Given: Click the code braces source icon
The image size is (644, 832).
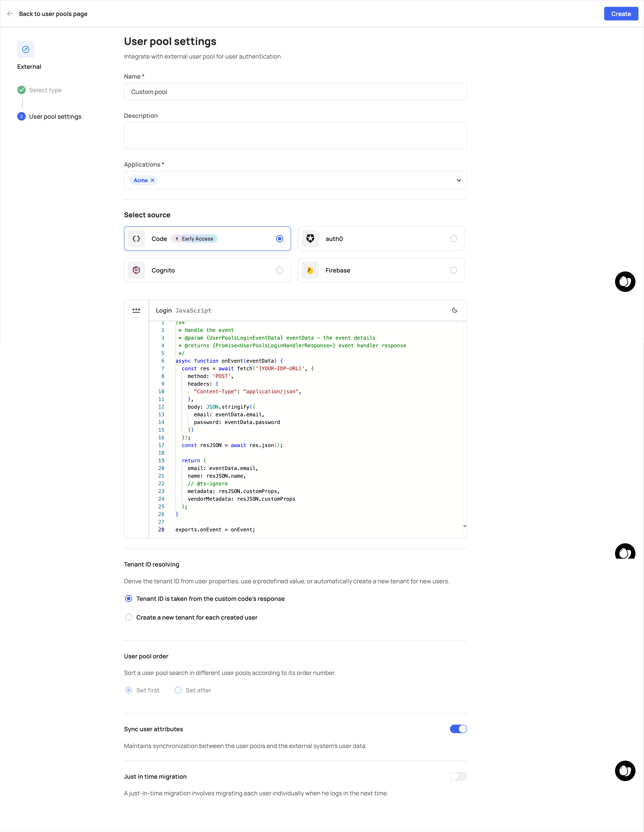Looking at the screenshot, I should pyautogui.click(x=136, y=239).
